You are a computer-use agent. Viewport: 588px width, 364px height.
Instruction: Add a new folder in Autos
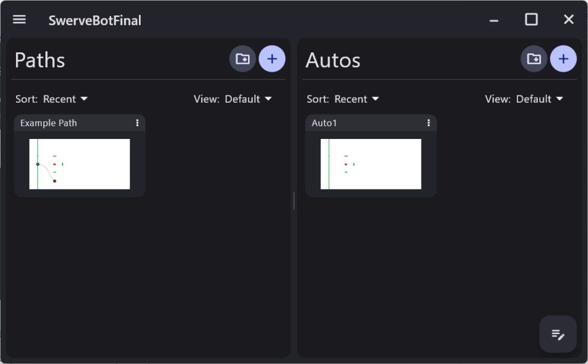(x=534, y=59)
